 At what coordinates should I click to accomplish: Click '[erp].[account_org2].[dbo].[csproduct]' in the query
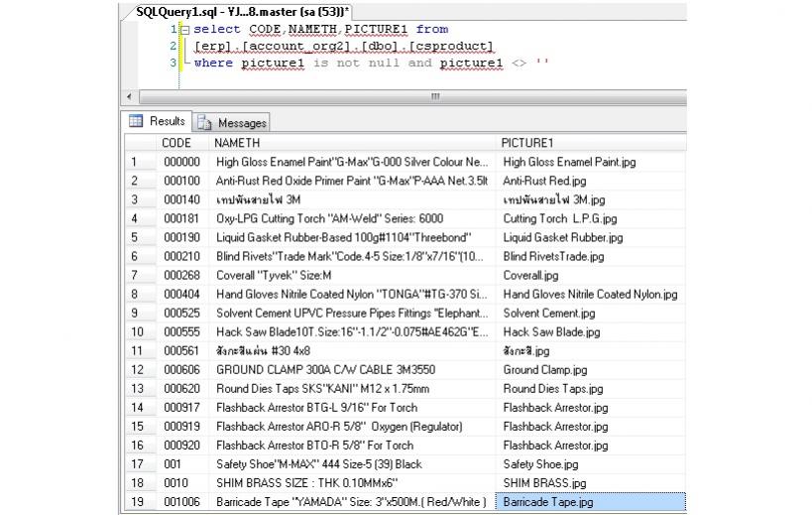pos(344,46)
